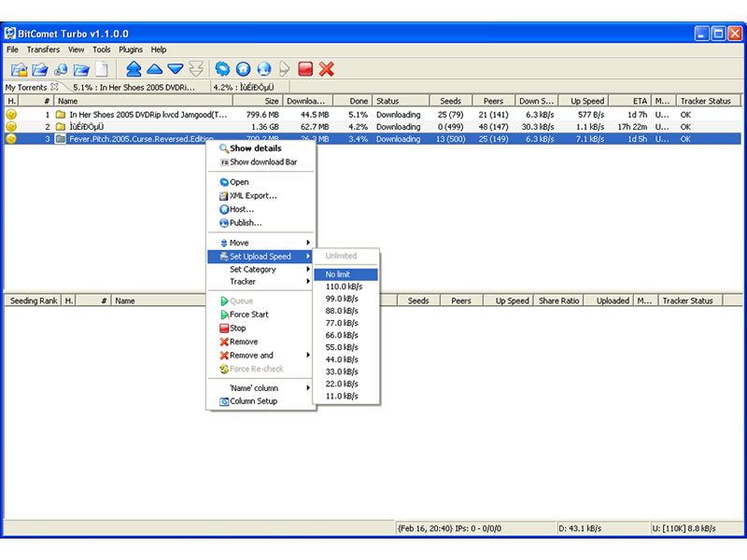
Task: Click the open torrent folder icon
Action: [40, 69]
